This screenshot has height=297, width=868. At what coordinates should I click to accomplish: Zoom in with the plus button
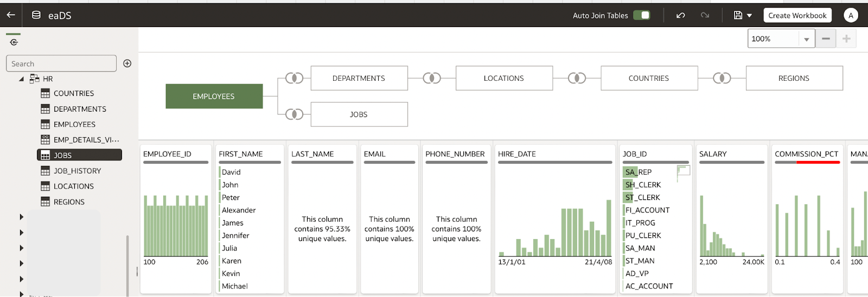[846, 39]
